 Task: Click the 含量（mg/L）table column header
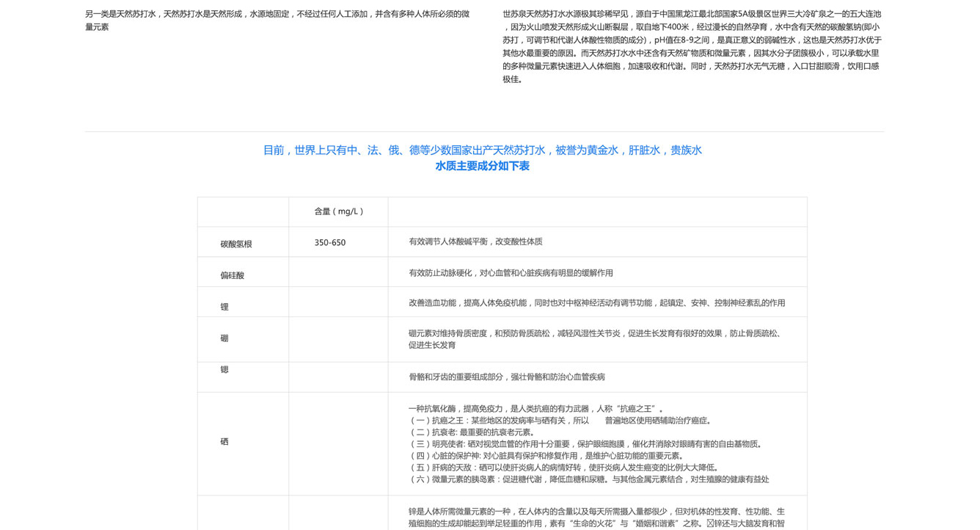339,211
